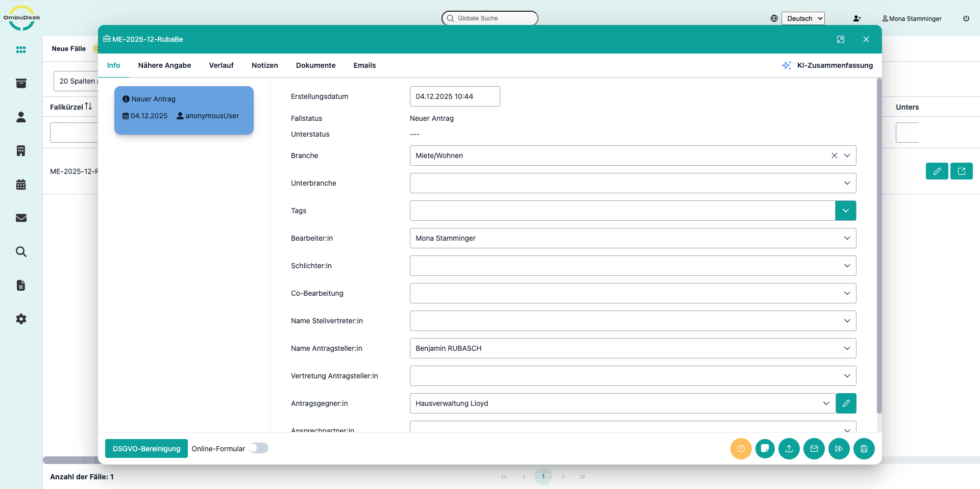Click the save disk icon button

[864, 449]
